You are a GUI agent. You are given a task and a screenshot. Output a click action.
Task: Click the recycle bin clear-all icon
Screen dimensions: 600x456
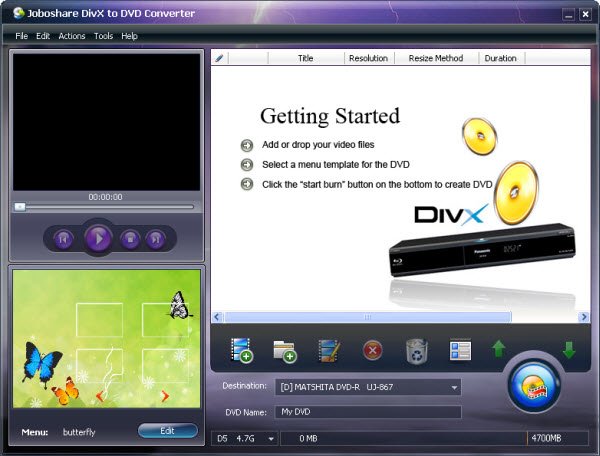click(x=417, y=351)
